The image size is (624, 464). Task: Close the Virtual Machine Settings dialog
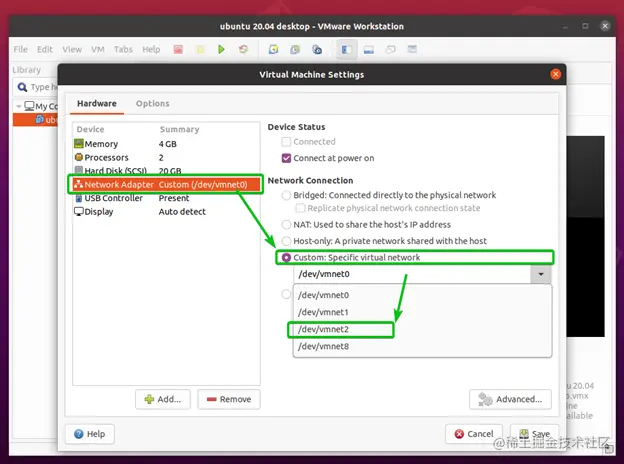pos(556,74)
